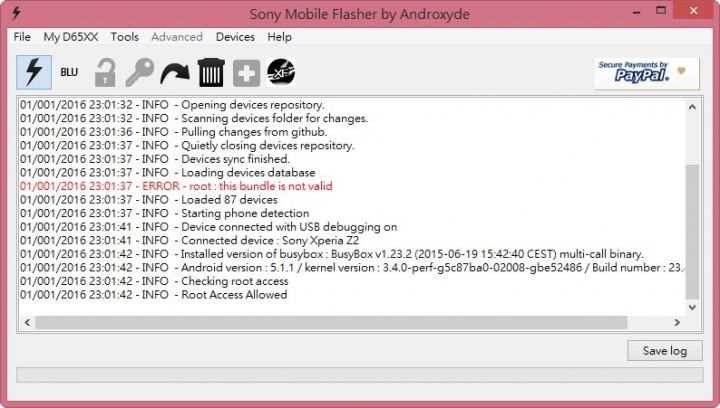
Task: Open the Xperifirm round icon
Action: 281,73
